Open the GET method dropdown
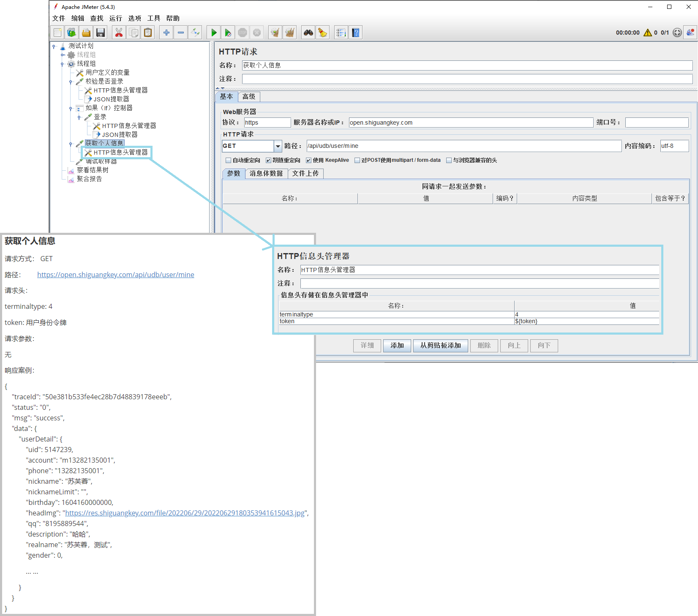The height and width of the screenshot is (616, 698). point(278,146)
